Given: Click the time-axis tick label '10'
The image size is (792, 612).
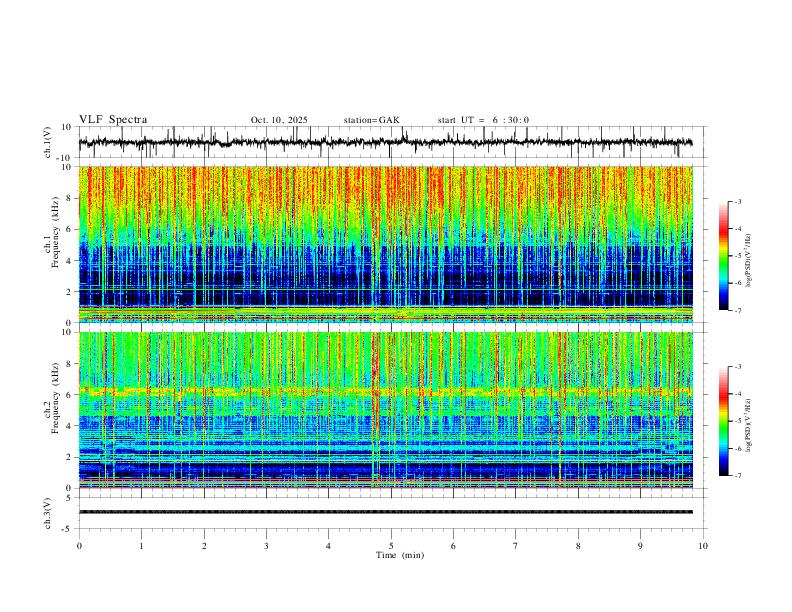Looking at the screenshot, I should point(703,546).
